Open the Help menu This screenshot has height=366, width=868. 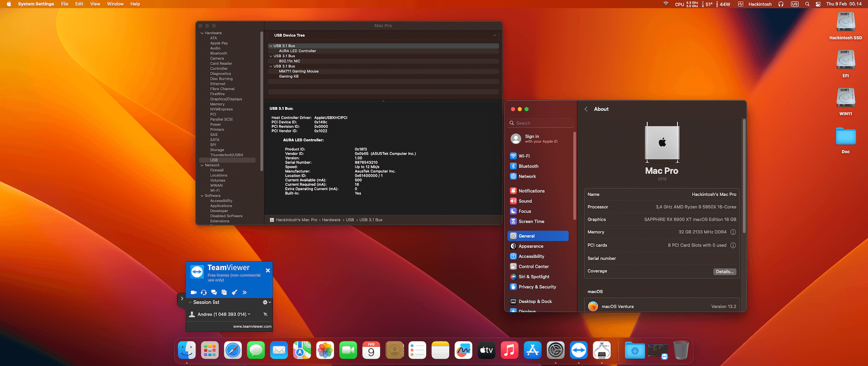135,4
